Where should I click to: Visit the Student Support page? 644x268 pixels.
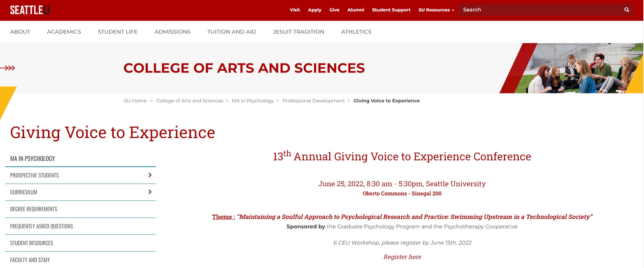point(391,10)
